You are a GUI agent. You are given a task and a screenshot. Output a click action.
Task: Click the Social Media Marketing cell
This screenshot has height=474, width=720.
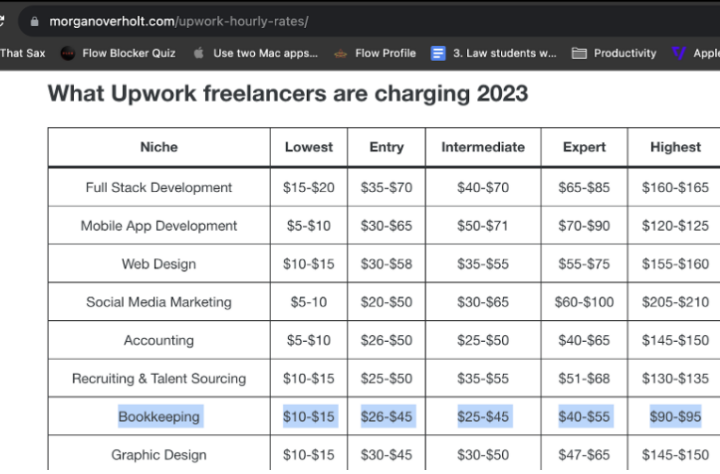pos(159,302)
